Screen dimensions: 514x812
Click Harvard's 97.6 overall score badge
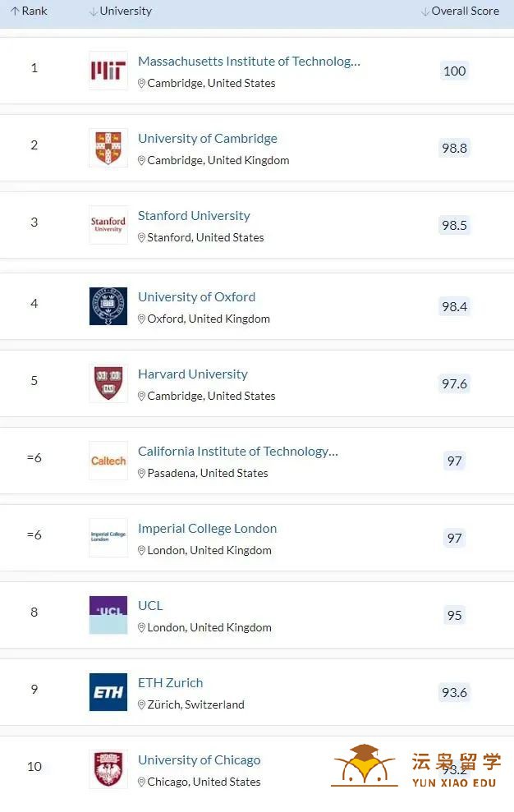[x=454, y=383]
